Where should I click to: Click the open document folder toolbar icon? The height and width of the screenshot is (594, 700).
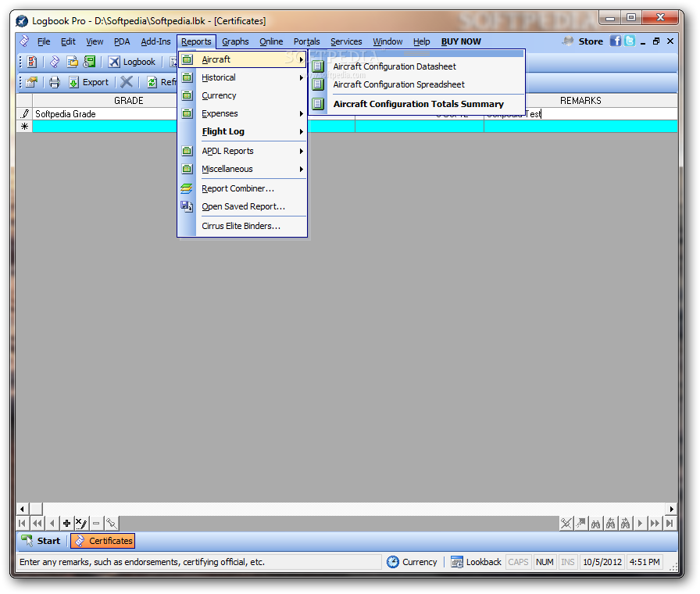tap(73, 62)
